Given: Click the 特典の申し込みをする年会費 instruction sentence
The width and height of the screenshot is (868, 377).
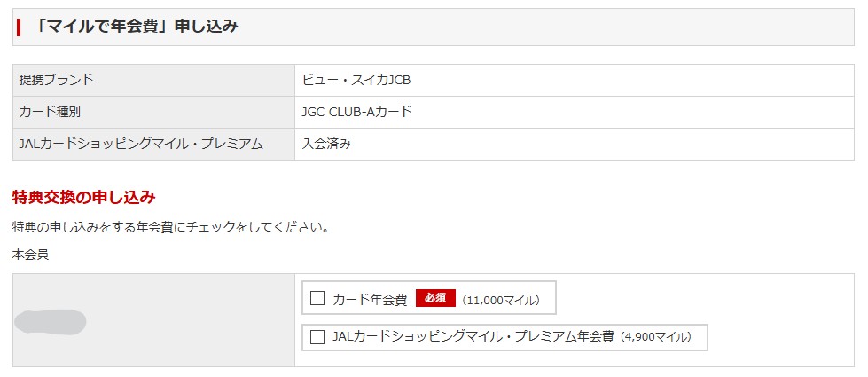Looking at the screenshot, I should [170, 227].
